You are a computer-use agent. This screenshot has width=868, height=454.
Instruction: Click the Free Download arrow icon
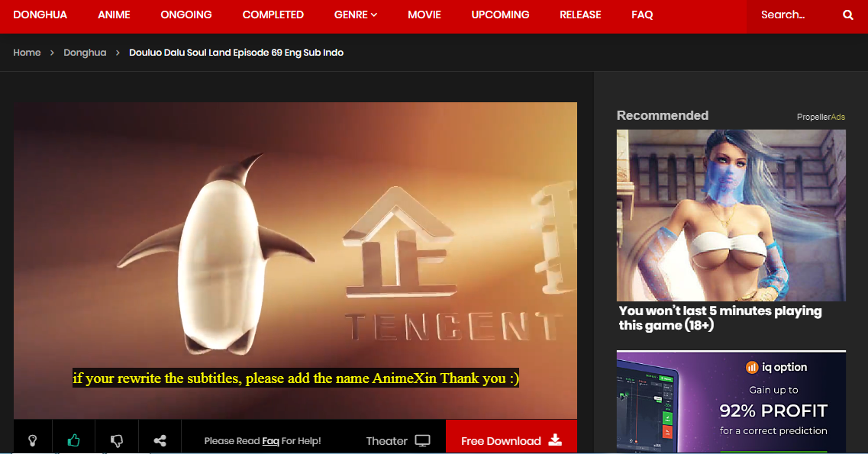(556, 440)
